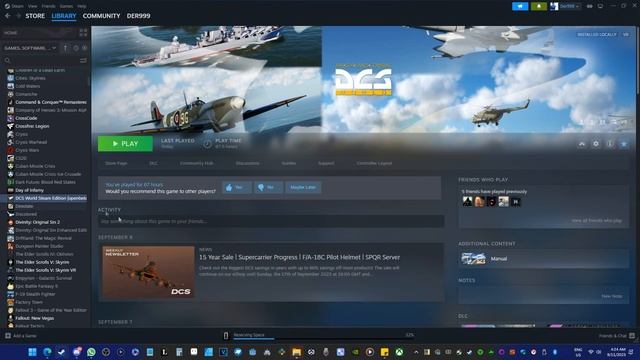
Task: Go to the STORE tab
Action: (x=35, y=16)
